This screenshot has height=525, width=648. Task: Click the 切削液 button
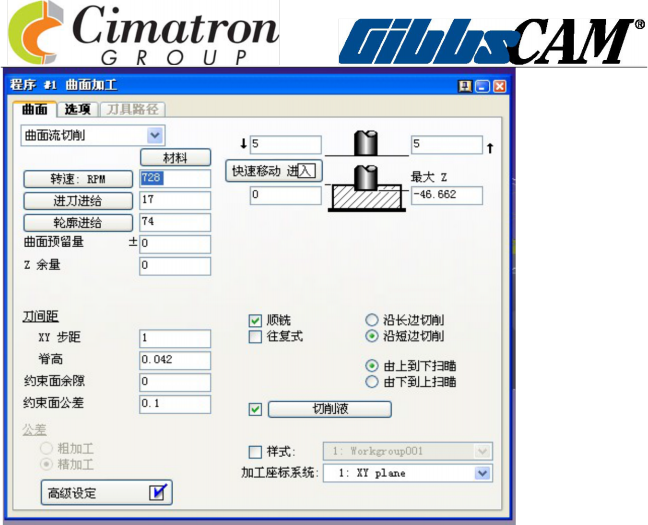(330, 409)
